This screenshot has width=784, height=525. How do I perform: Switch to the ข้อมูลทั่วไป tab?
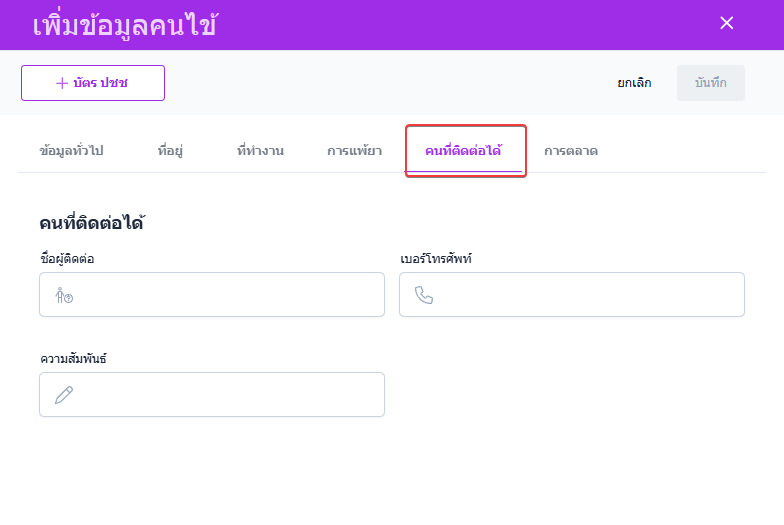[x=71, y=151]
